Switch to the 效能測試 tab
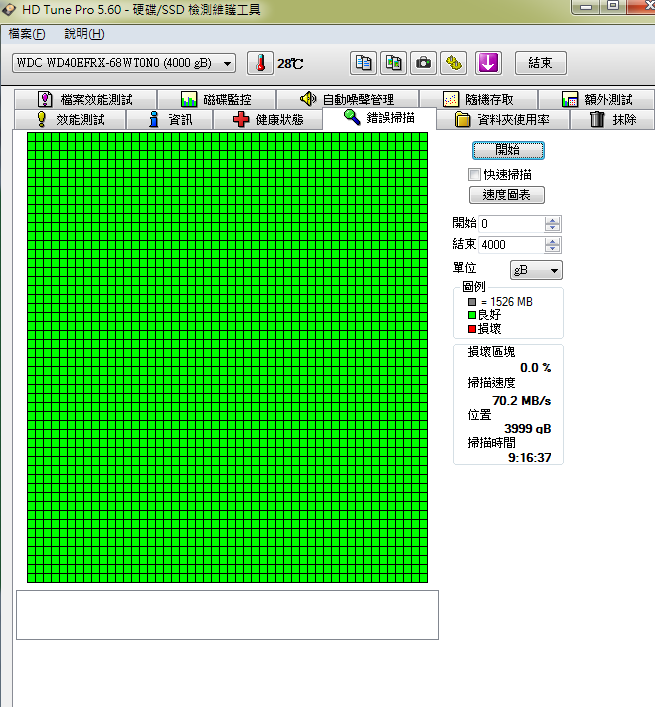The image size is (655, 707). 70,119
